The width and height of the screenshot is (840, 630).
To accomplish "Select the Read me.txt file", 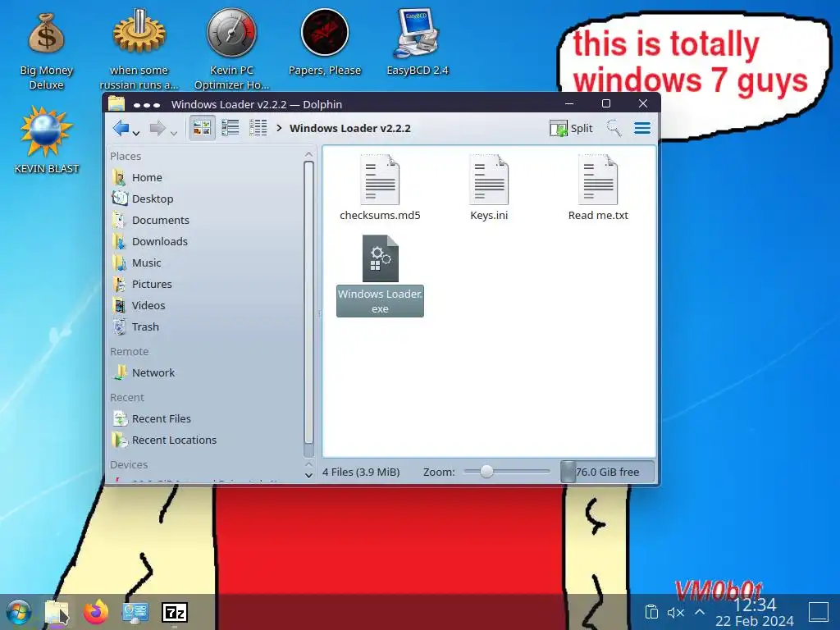I will coord(598,188).
